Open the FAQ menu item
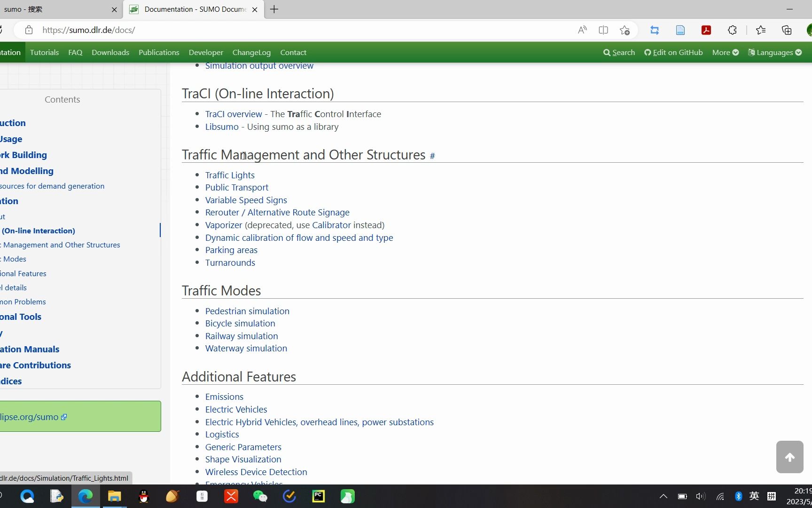This screenshot has width=812, height=508. (75, 52)
